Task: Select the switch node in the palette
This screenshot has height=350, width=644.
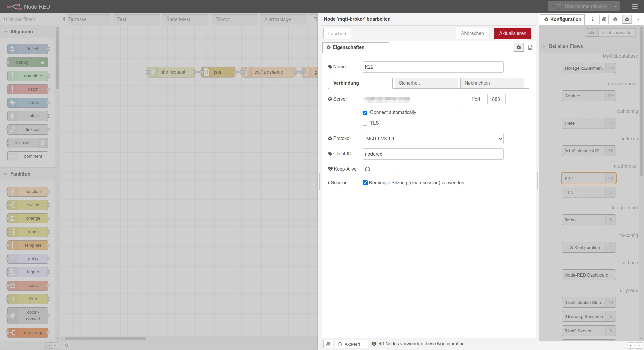Action: pos(28,205)
